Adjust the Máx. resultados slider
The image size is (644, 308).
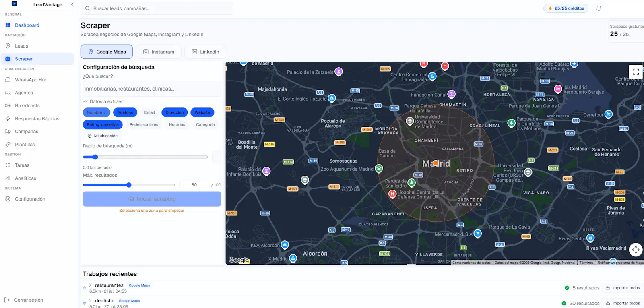[129, 185]
